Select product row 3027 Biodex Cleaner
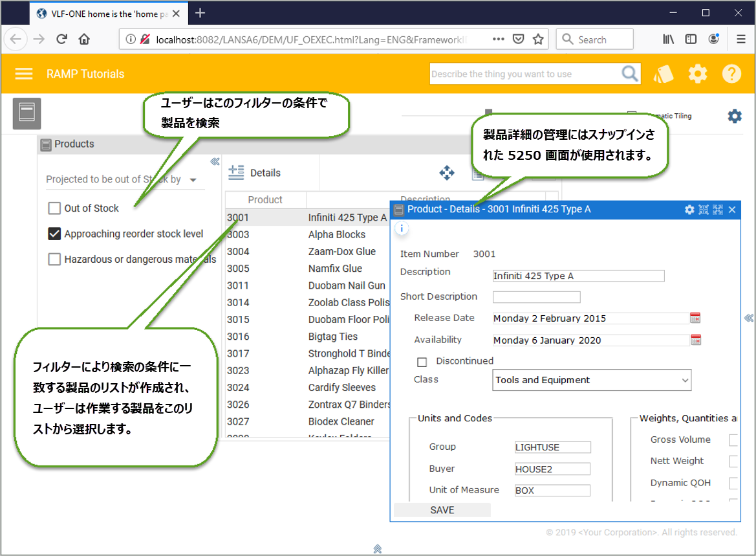 point(307,421)
